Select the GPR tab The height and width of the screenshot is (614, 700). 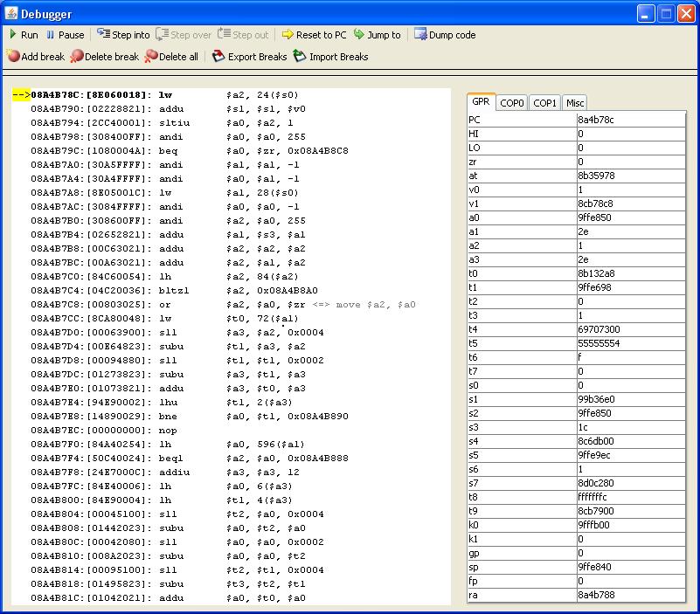coord(481,102)
